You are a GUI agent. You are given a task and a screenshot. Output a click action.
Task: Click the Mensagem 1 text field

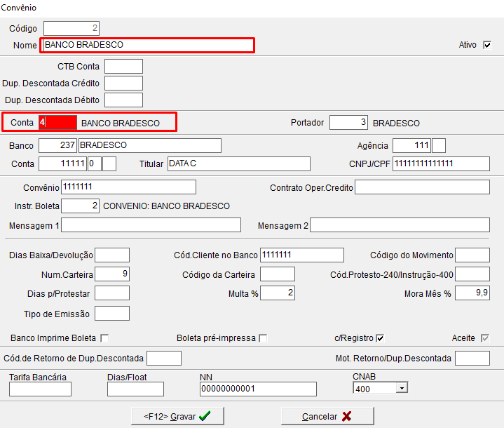click(151, 225)
